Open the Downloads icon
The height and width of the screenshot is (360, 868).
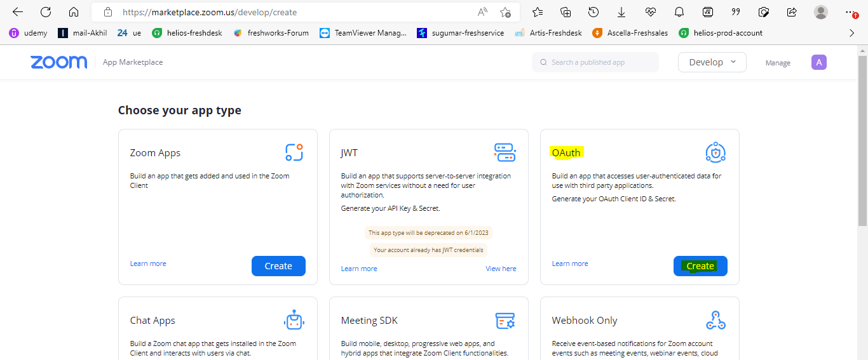(621, 12)
